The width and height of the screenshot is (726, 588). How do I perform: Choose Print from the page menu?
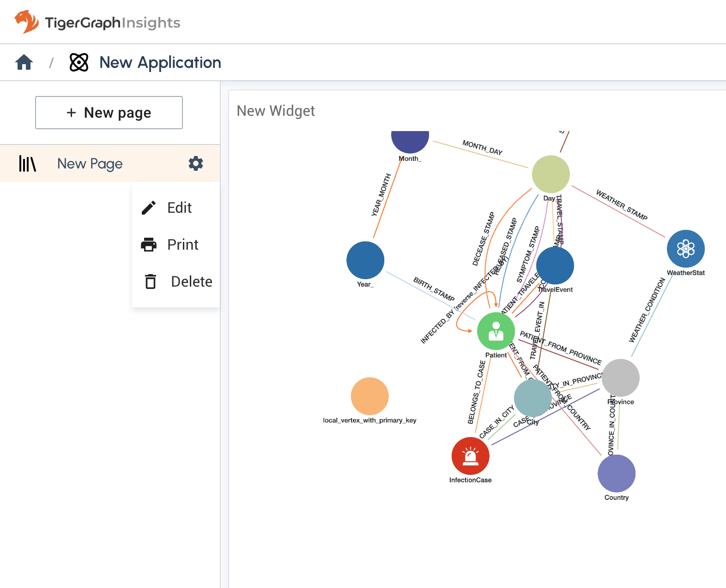tap(182, 245)
